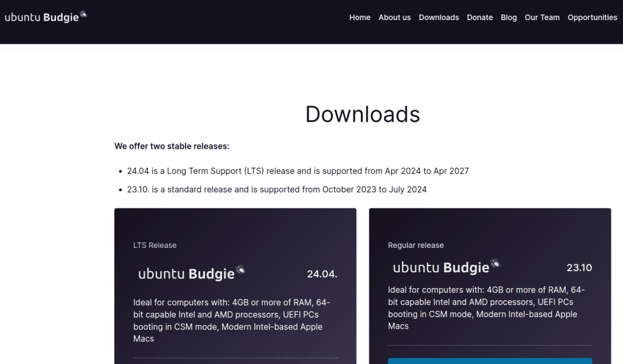Click the blue button in the Regular release card

pyautogui.click(x=490, y=360)
